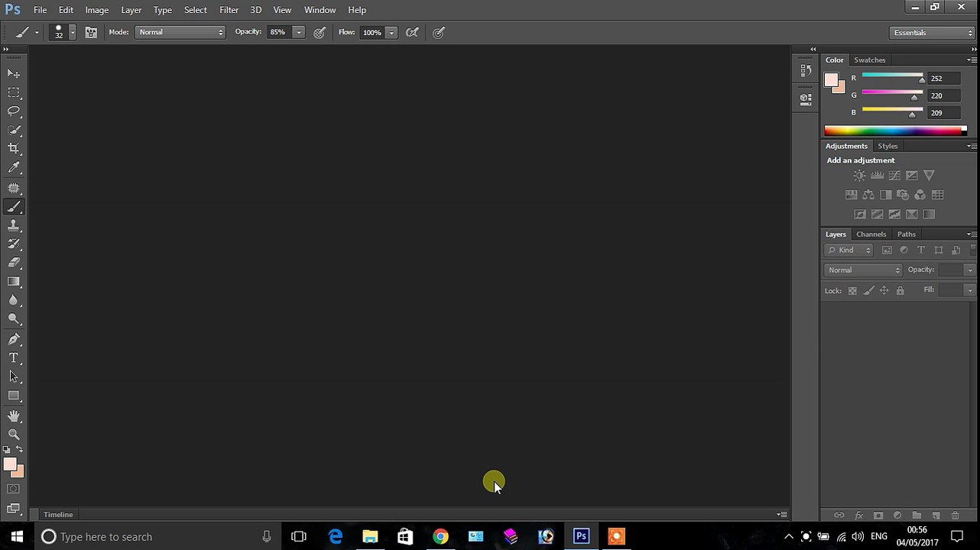The height and width of the screenshot is (550, 980).
Task: Select the Brush tool in toolbox
Action: pos(14,207)
